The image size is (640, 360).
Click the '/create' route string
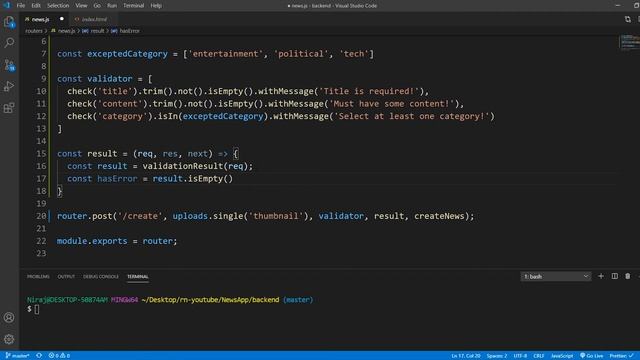click(140, 216)
